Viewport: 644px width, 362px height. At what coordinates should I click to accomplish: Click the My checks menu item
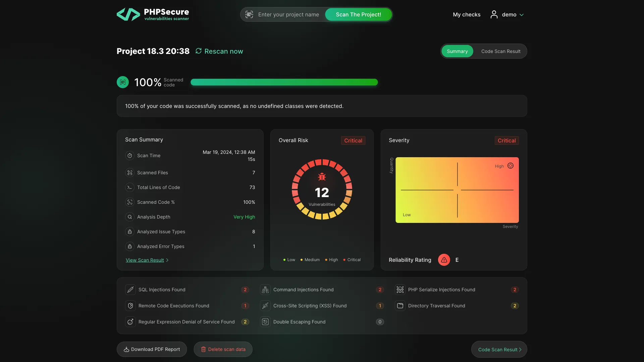coord(467,14)
